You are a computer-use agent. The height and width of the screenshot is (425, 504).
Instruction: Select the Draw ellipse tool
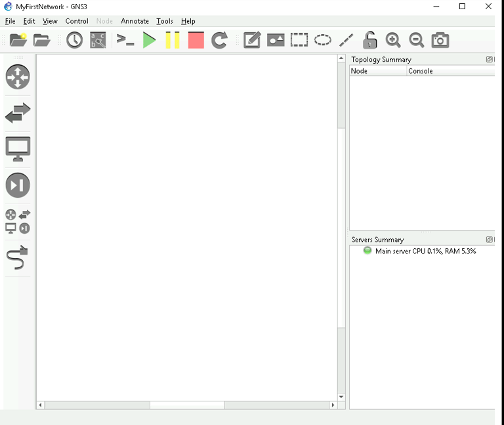(323, 40)
